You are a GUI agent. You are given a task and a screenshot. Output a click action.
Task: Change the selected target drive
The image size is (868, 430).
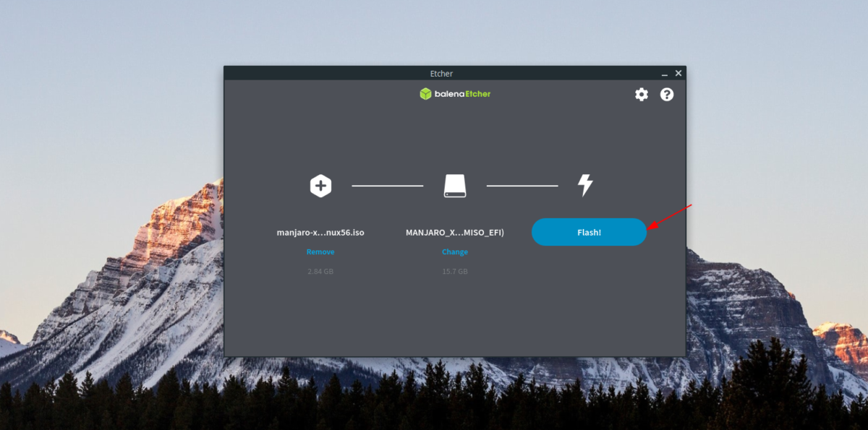[454, 251]
